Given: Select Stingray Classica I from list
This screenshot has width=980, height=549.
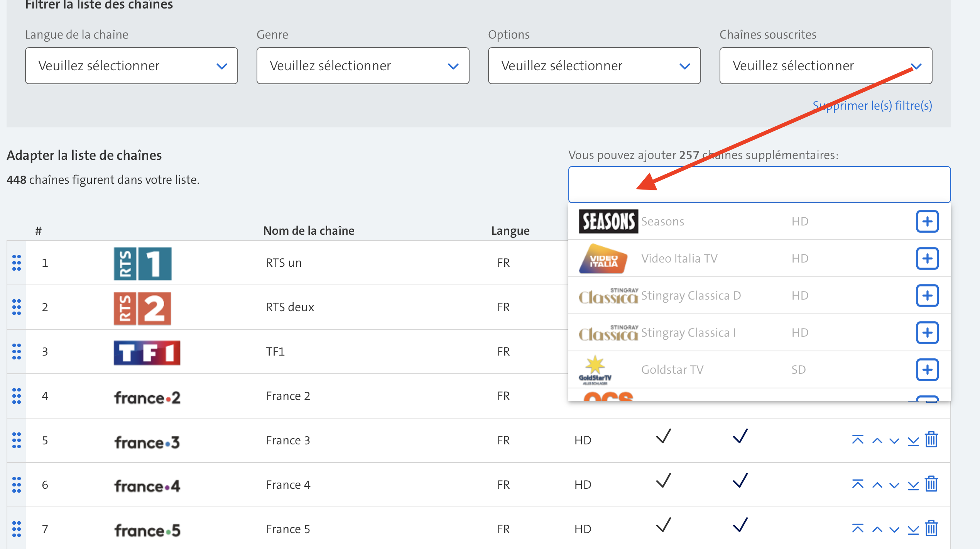Looking at the screenshot, I should point(688,332).
